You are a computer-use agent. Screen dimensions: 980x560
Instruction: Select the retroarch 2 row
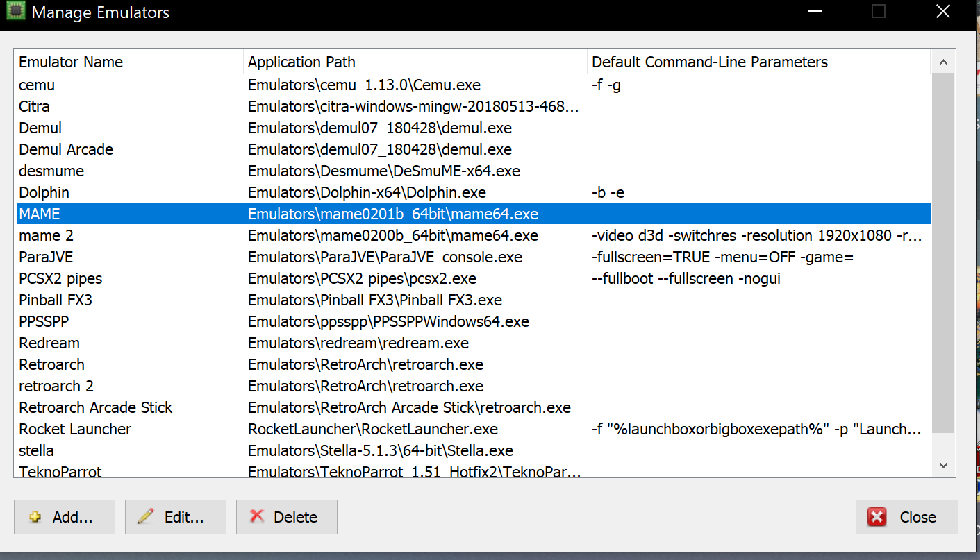tap(474, 386)
